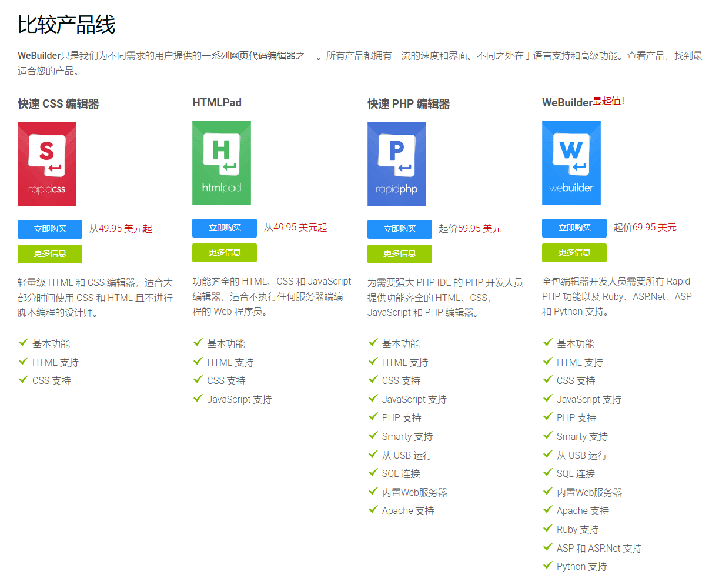Image resolution: width=719 pixels, height=588 pixels.
Task: Click the Ruby 支持 feature line
Action: click(577, 530)
